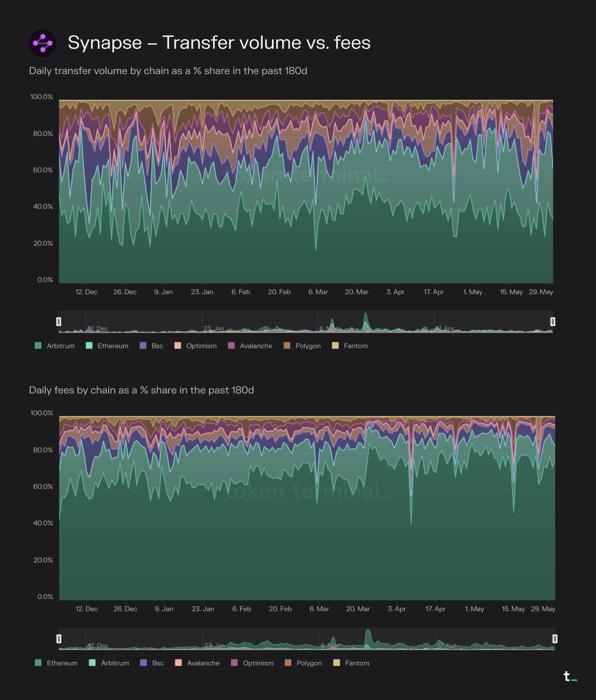
Task: Click left range handle of fees navigator
Action: pos(59,638)
